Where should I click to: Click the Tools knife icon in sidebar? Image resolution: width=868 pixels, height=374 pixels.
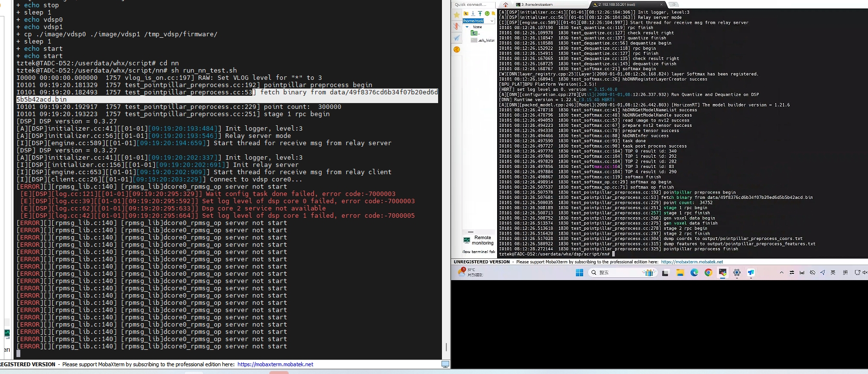456,26
